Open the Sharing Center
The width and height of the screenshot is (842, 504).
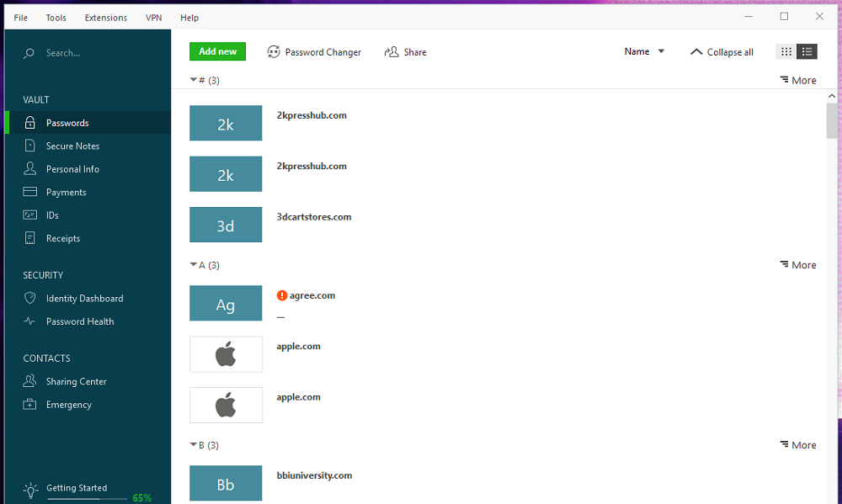coord(76,381)
